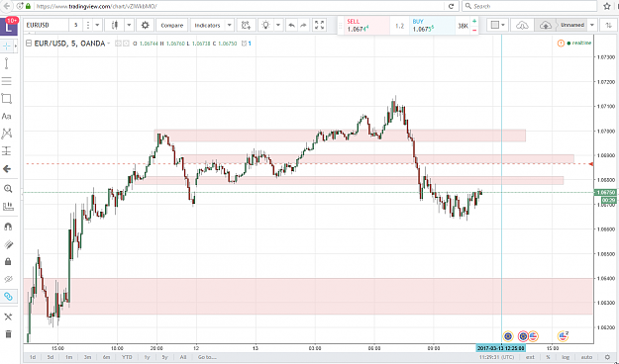
Task: Toggle fullscreen mode icon
Action: 319,26
